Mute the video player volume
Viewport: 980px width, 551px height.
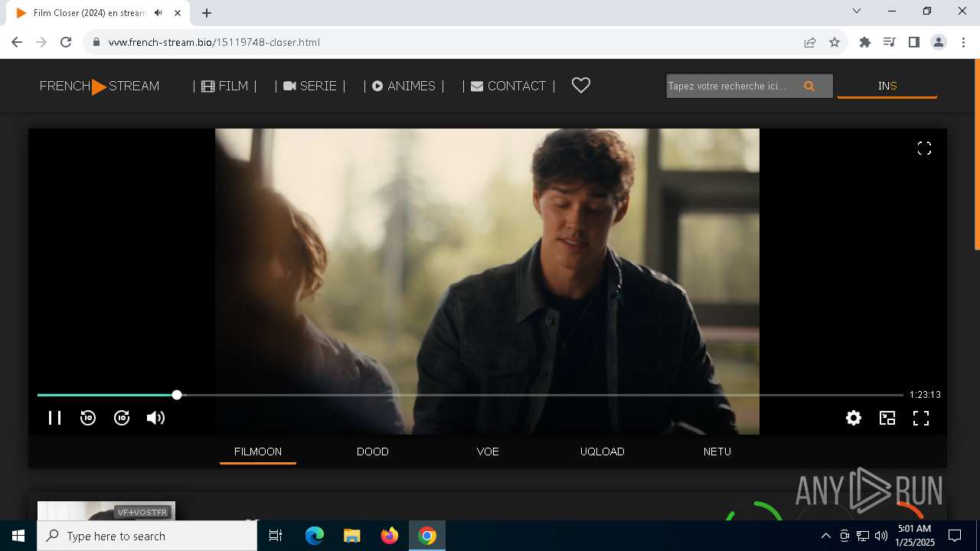(x=155, y=418)
